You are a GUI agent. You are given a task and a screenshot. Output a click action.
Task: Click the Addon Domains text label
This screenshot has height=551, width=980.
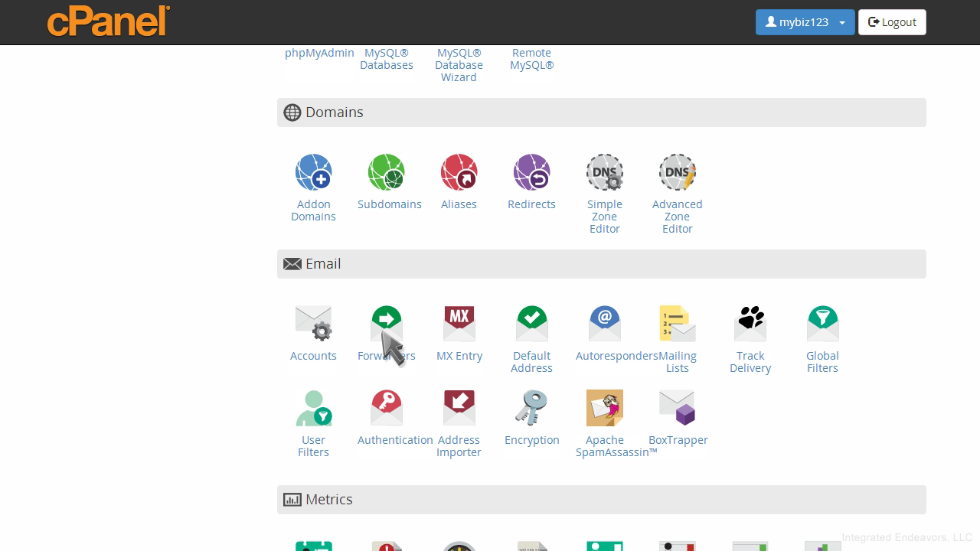(313, 210)
